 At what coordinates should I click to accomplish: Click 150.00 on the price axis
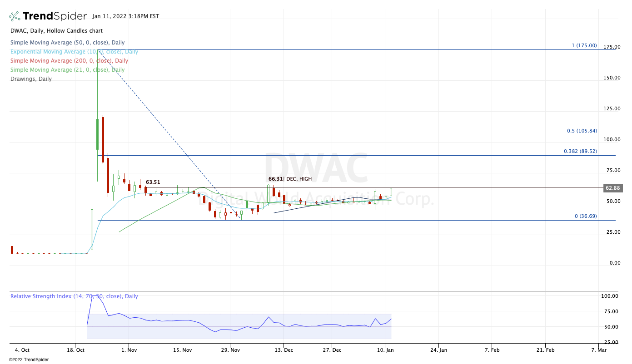612,78
